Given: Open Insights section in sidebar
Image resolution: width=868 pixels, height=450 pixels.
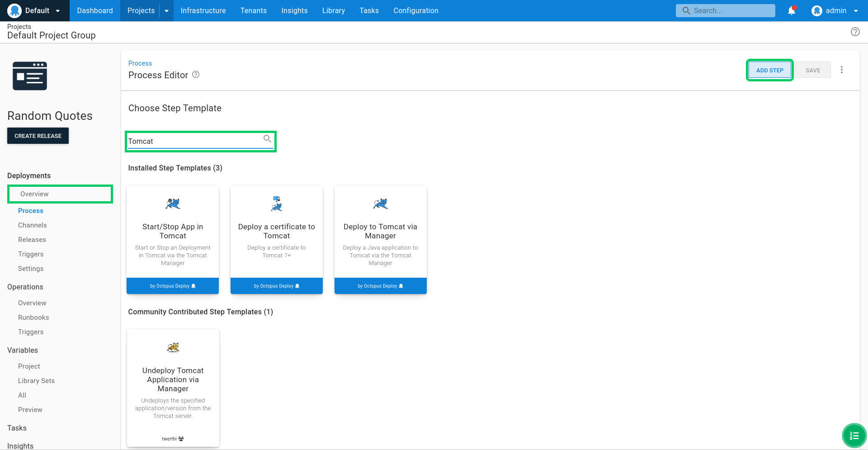Looking at the screenshot, I should click(20, 445).
